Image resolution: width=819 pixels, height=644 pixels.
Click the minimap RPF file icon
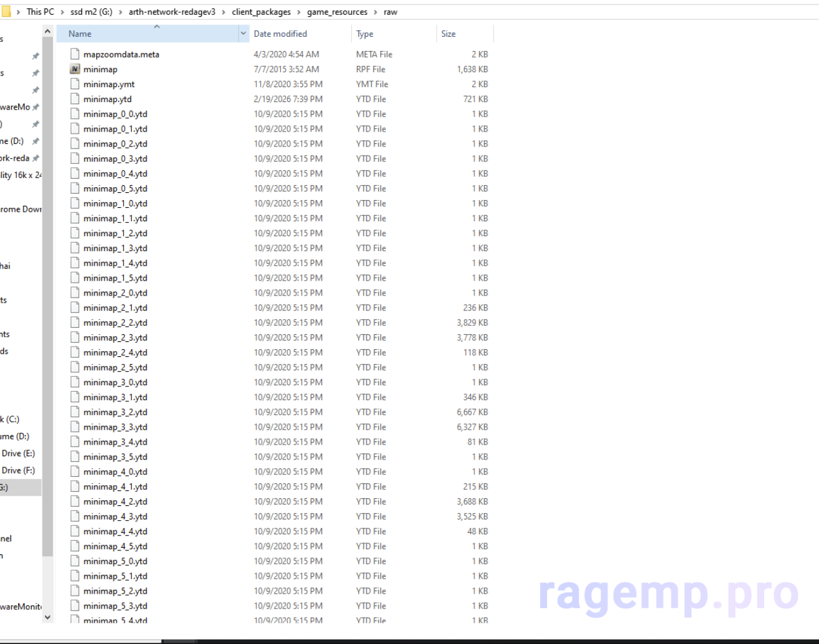[75, 69]
